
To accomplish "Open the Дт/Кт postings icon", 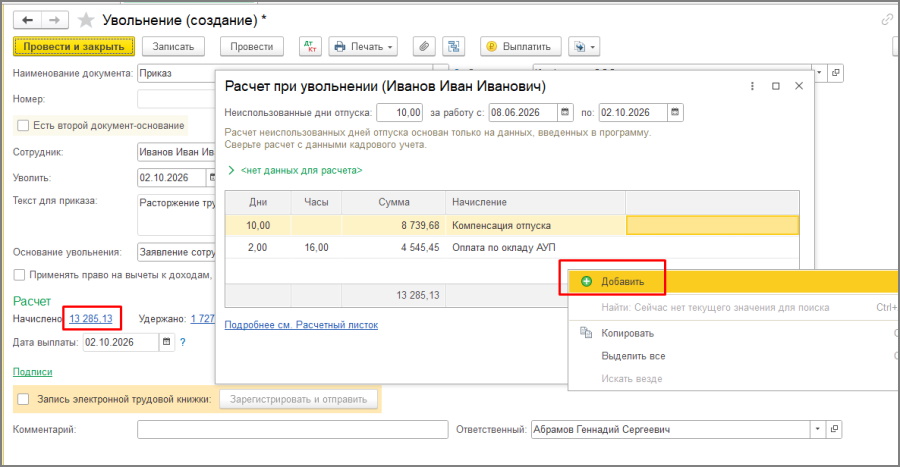I will click(310, 46).
